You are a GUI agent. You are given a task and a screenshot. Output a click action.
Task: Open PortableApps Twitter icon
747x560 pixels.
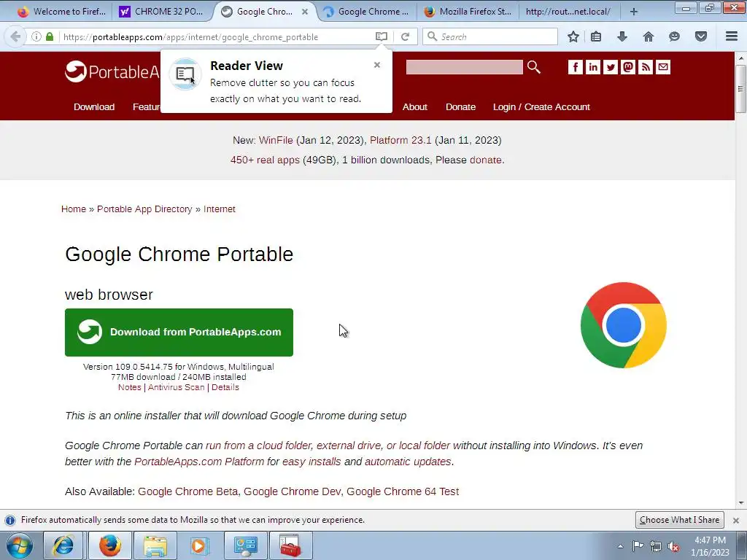611,67
